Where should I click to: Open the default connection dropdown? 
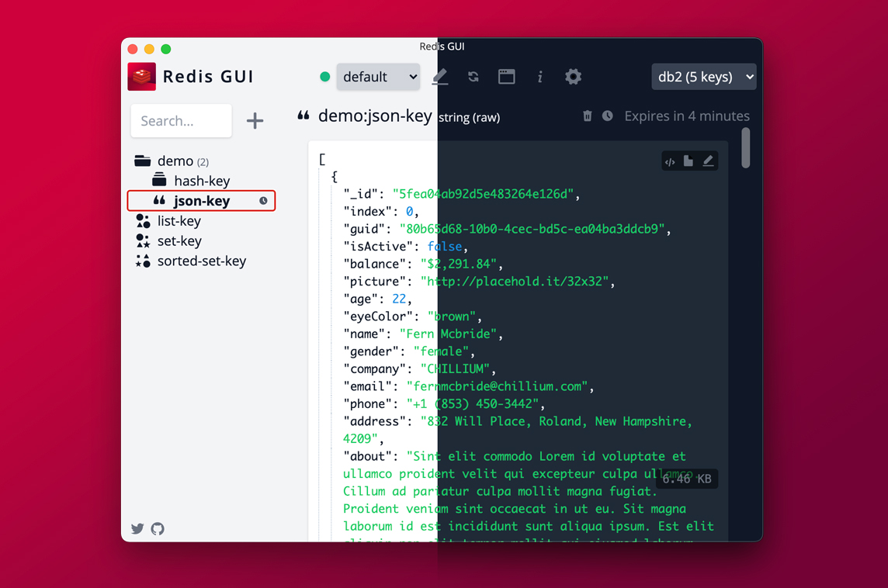coord(378,76)
